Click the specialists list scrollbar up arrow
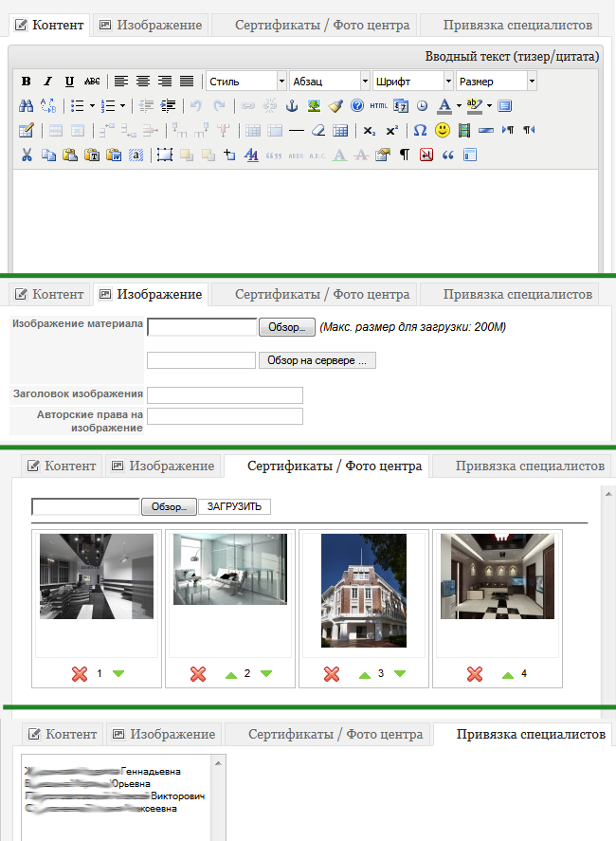The height and width of the screenshot is (841, 616). coord(218,762)
